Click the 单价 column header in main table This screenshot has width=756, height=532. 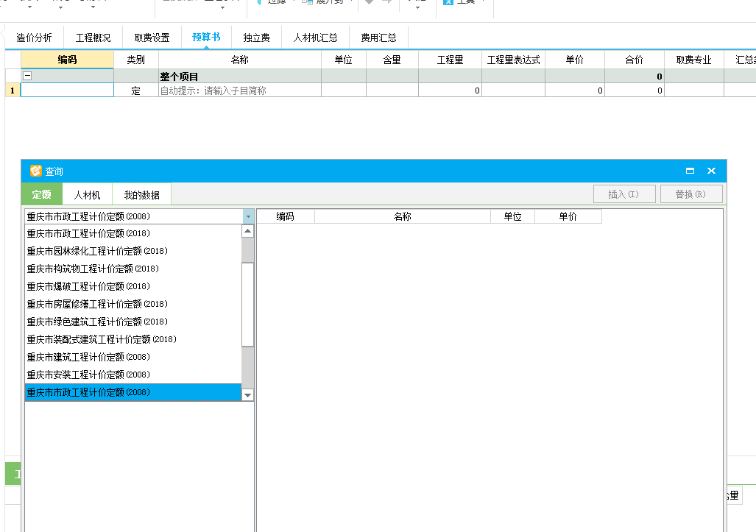point(575,60)
